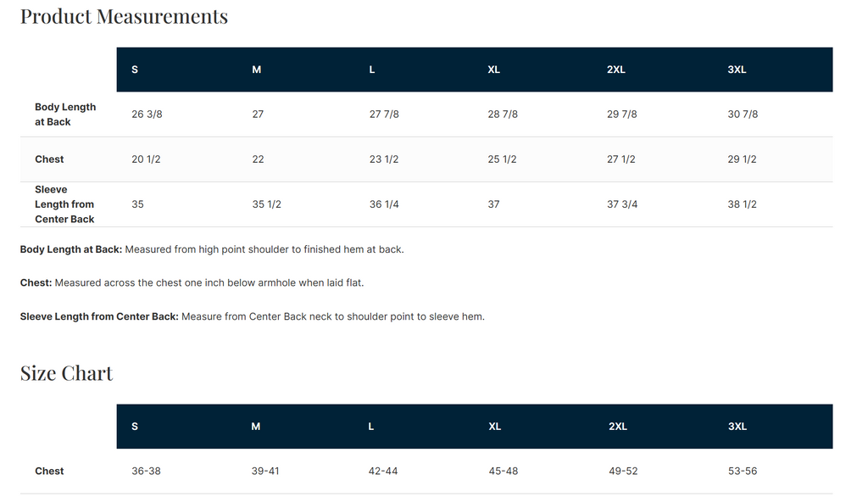The width and height of the screenshot is (868, 497).
Task: Click the XL header in the Size Chart table
Action: 494,427
